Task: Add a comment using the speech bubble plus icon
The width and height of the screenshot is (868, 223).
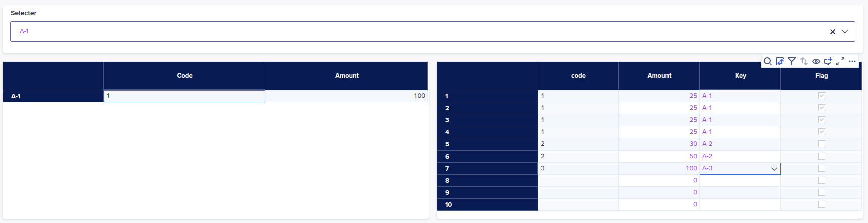Action: click(828, 61)
